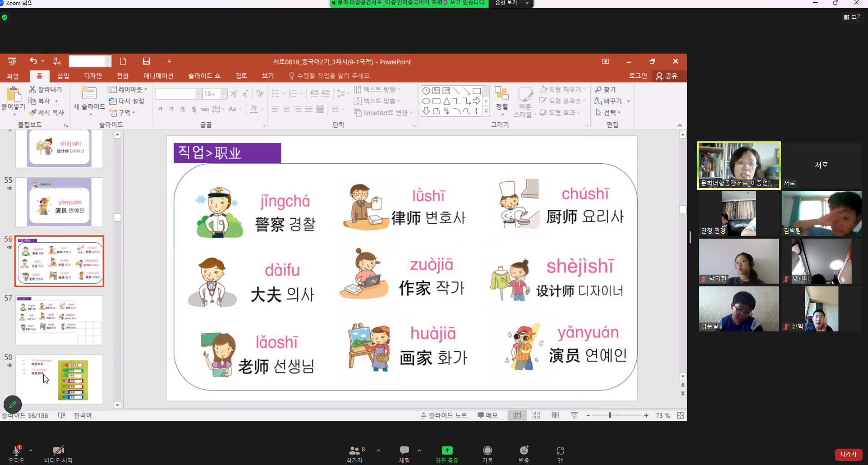The height and width of the screenshot is (465, 868).
Task: Click the red 나가기 leave button
Action: pyautogui.click(x=848, y=454)
